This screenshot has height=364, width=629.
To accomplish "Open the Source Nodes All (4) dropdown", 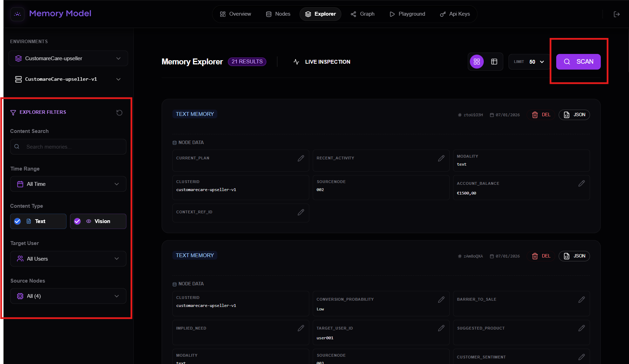I will coord(68,296).
